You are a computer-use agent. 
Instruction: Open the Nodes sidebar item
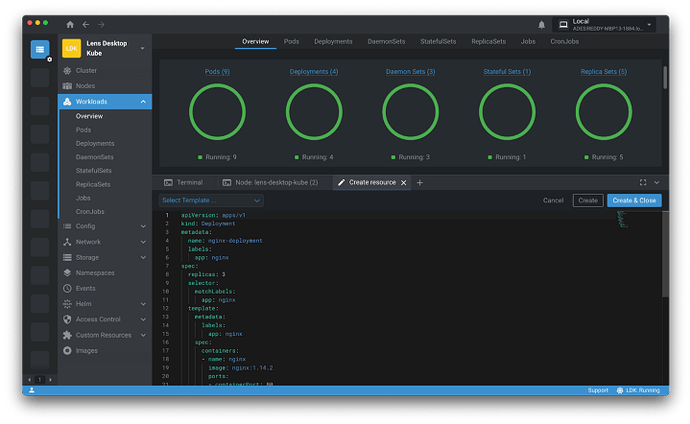[x=85, y=86]
